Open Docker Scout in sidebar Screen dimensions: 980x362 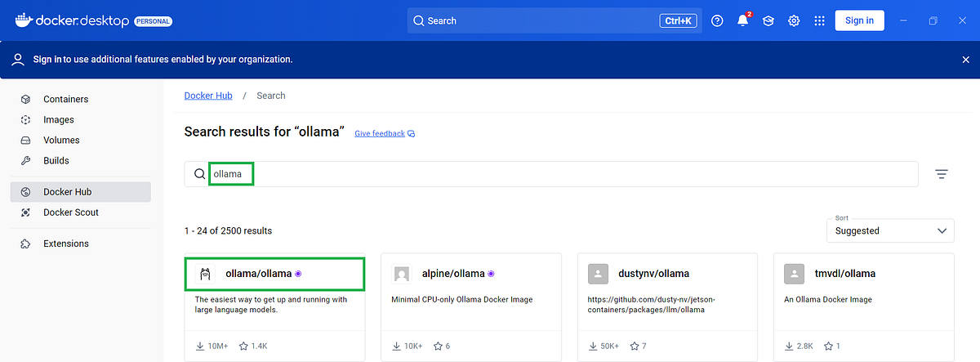pyautogui.click(x=80, y=212)
